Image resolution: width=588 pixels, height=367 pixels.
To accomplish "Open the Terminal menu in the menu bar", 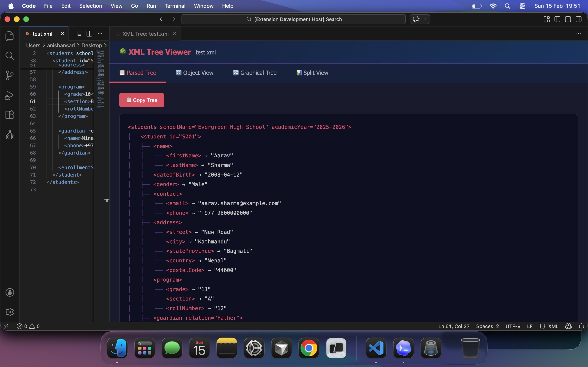I will click(x=175, y=6).
